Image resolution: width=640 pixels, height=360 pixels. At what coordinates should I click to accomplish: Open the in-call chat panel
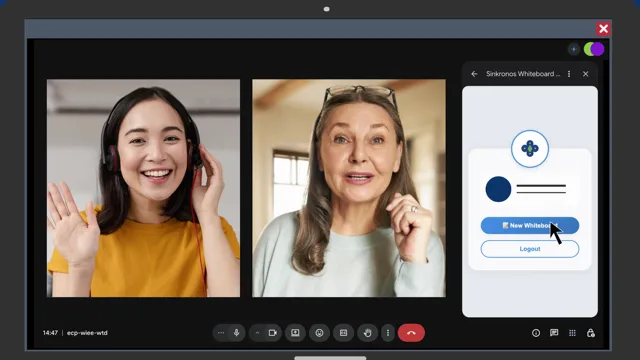click(554, 333)
